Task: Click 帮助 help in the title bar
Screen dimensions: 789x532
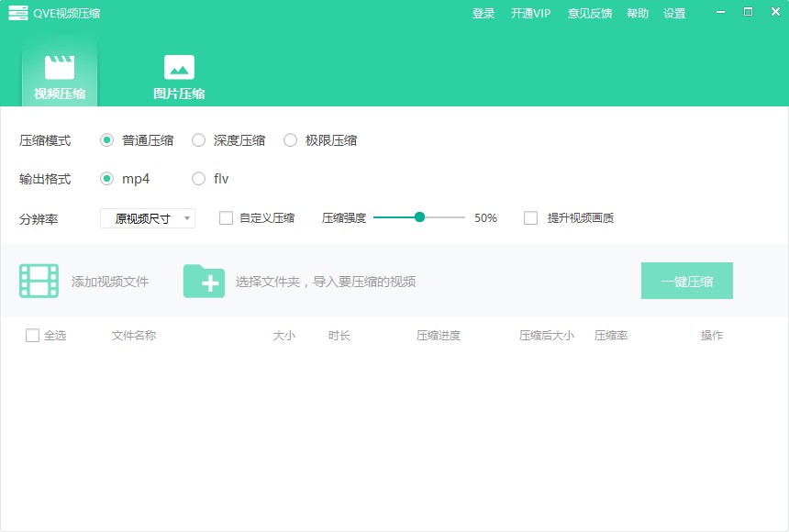Action: [637, 13]
